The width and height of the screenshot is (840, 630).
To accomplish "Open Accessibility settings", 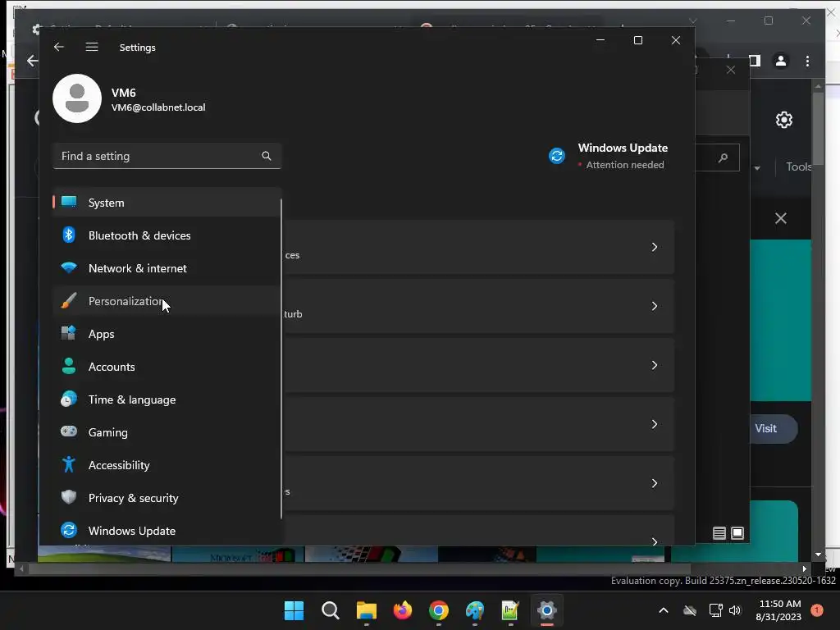I will pyautogui.click(x=166, y=465).
